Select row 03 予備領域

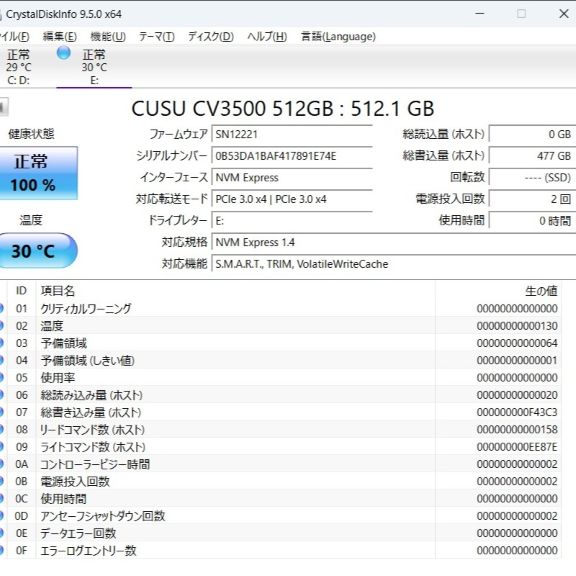(x=281, y=343)
